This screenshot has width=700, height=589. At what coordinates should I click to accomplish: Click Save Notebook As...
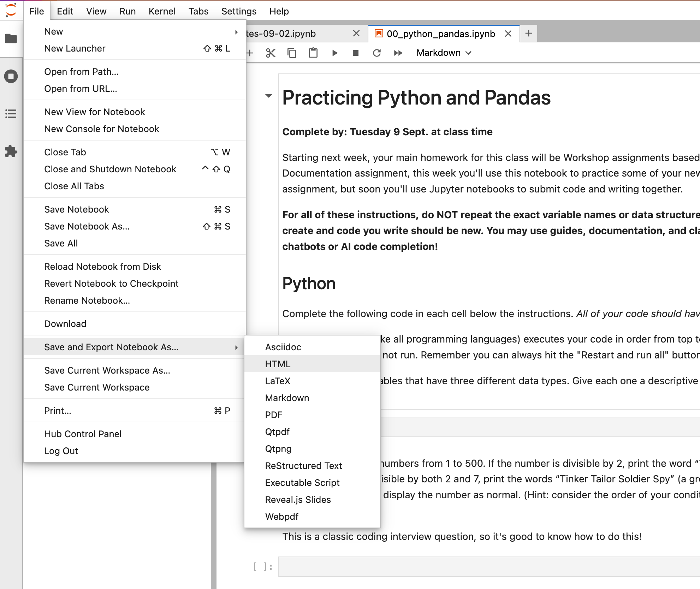[135, 226]
